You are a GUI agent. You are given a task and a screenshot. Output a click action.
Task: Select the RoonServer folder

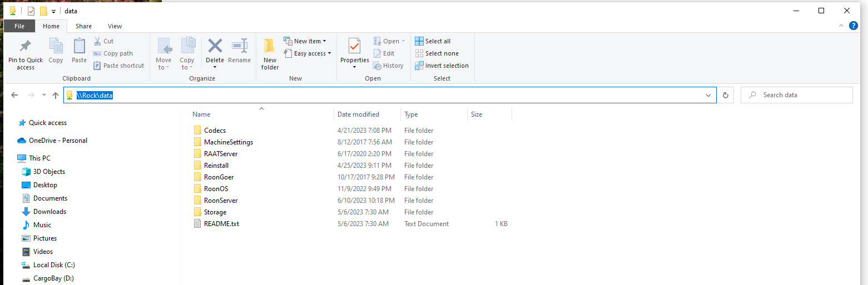coord(221,201)
